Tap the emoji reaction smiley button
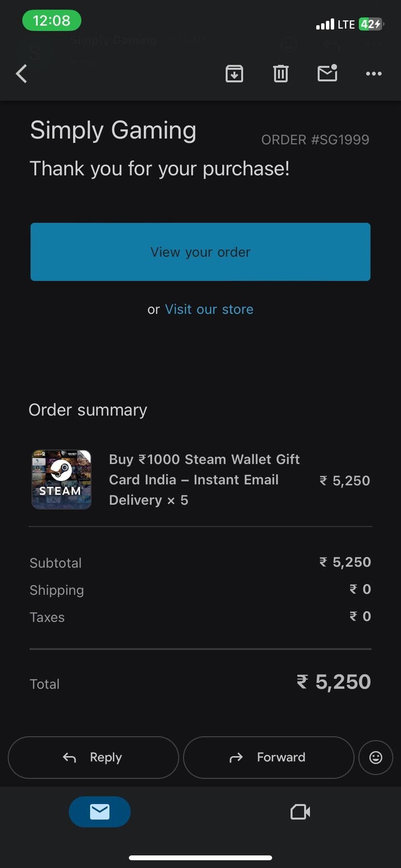This screenshot has width=401, height=868. point(376,758)
